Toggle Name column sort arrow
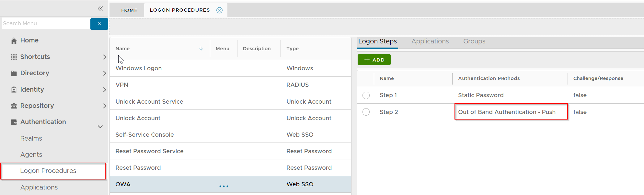 (x=201, y=49)
